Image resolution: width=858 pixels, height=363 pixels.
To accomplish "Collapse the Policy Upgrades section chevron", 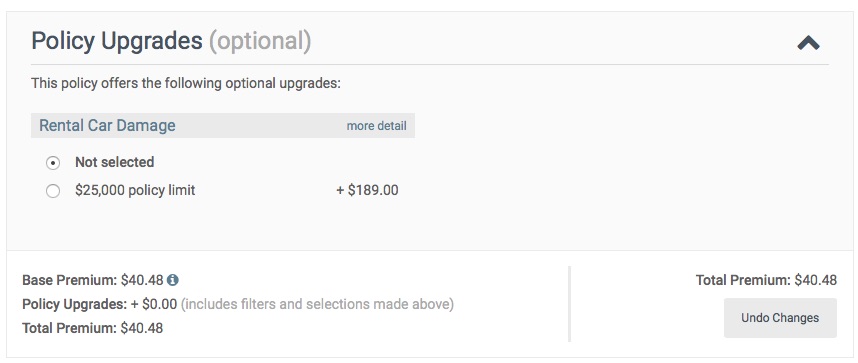I will click(x=808, y=43).
